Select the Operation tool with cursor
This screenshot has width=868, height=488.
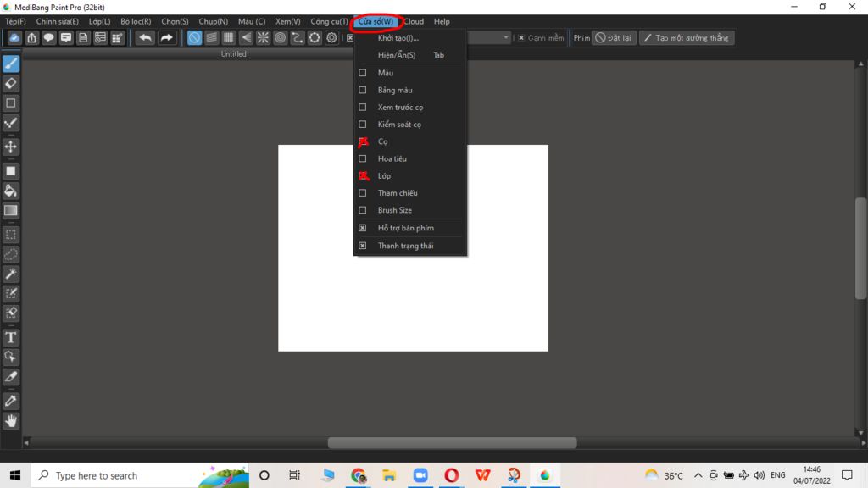pyautogui.click(x=11, y=357)
